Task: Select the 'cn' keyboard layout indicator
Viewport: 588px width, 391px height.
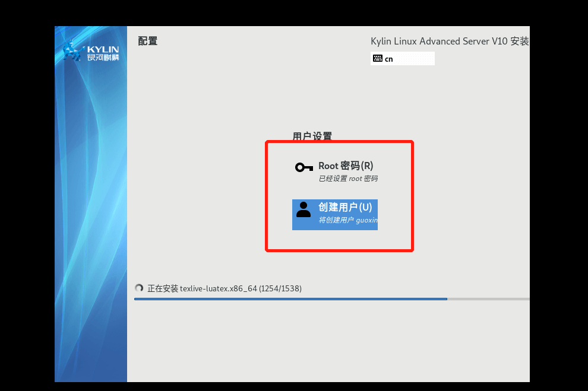Action: 389,59
